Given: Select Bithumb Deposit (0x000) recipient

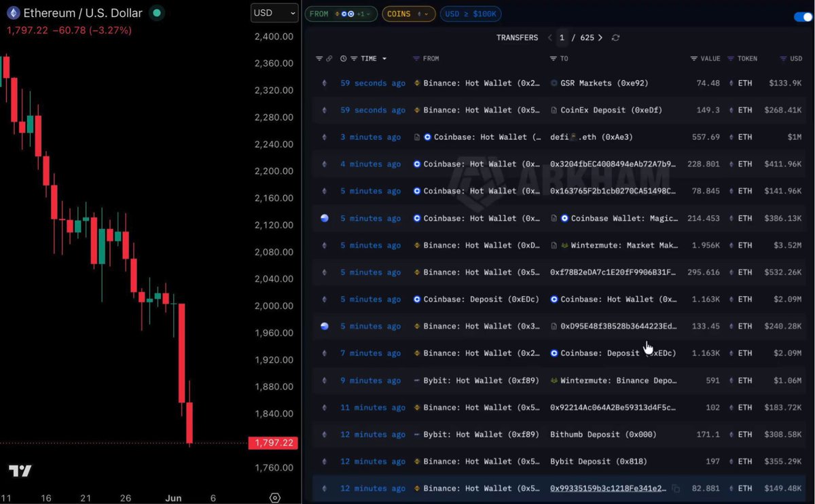Looking at the screenshot, I should pyautogui.click(x=604, y=435).
